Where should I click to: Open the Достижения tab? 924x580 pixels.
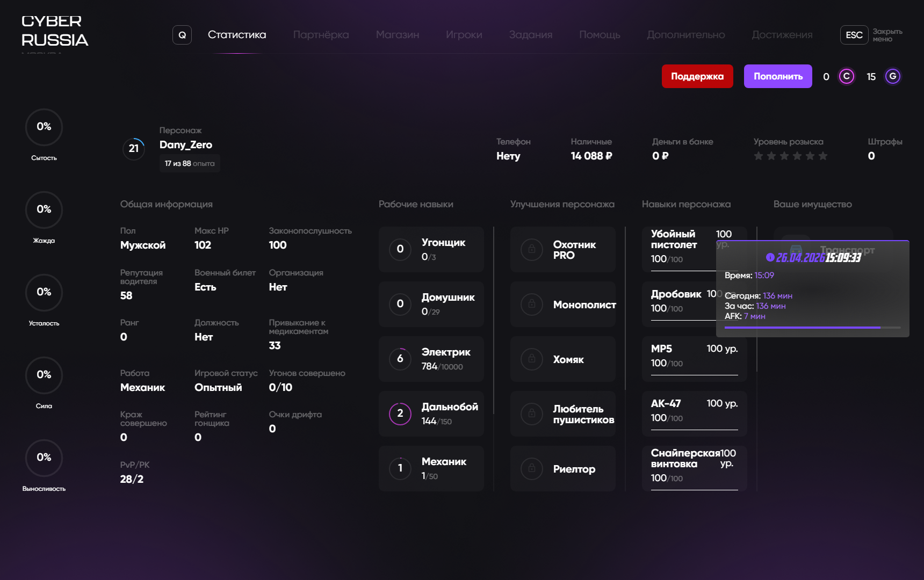pyautogui.click(x=782, y=35)
